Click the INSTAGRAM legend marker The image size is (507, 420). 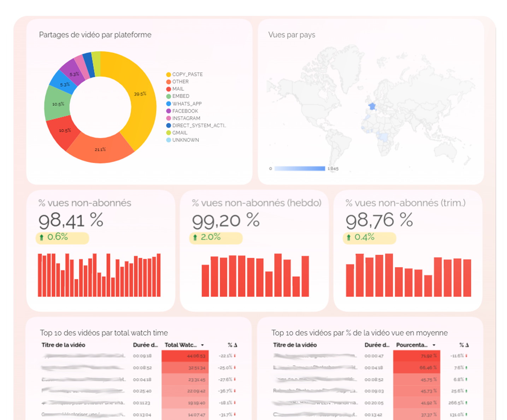coord(169,118)
